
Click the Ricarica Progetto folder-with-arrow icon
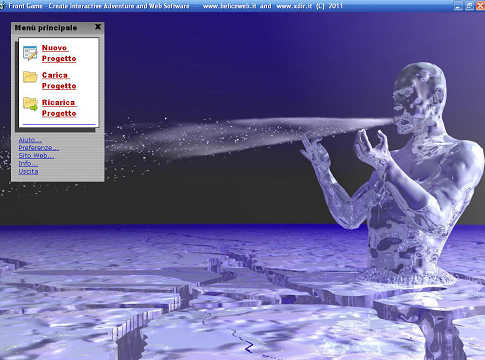point(30,104)
